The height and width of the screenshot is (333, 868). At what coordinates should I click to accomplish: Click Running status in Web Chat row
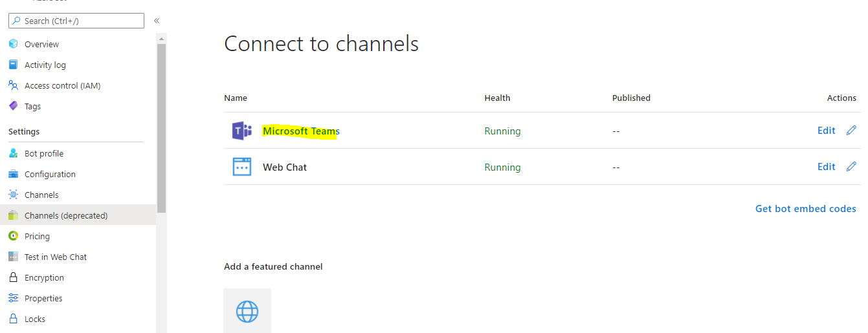pos(502,167)
